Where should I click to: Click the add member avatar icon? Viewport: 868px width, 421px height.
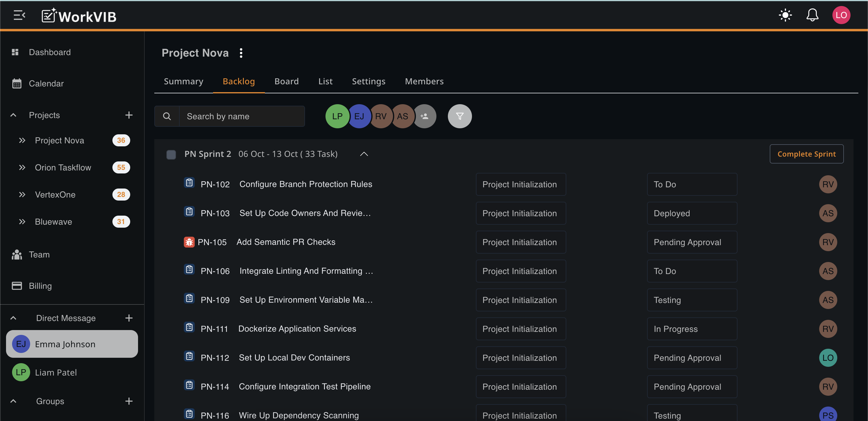click(425, 116)
